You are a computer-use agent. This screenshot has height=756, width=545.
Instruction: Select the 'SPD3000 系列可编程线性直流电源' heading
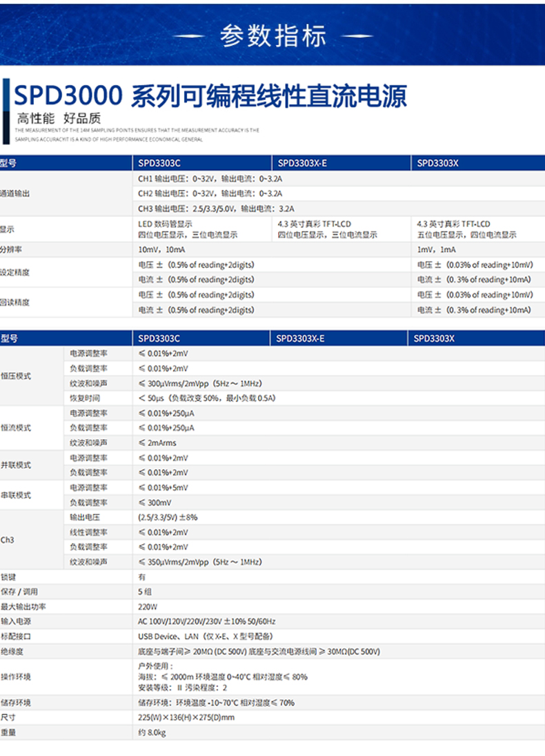210,95
